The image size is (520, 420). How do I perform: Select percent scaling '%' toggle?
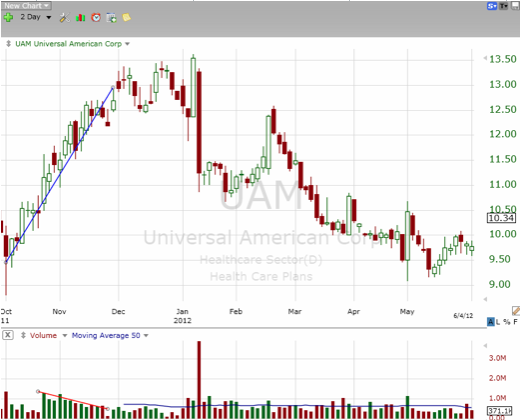point(507,322)
